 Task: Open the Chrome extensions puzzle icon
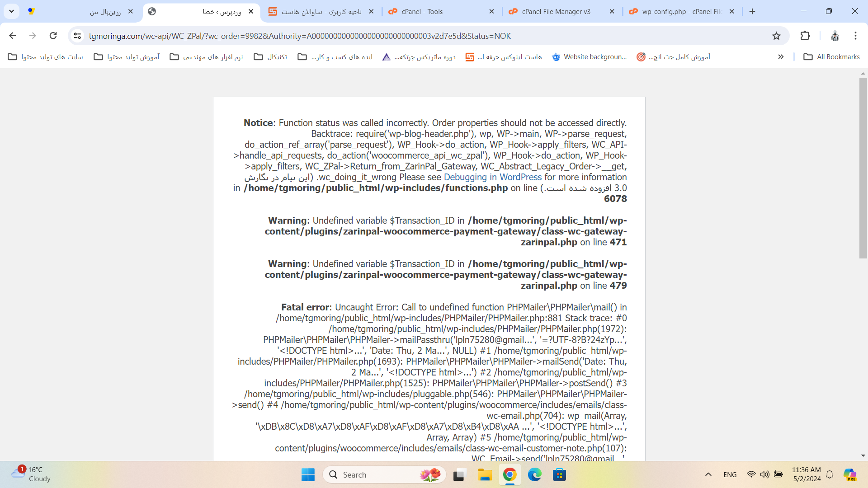click(805, 36)
